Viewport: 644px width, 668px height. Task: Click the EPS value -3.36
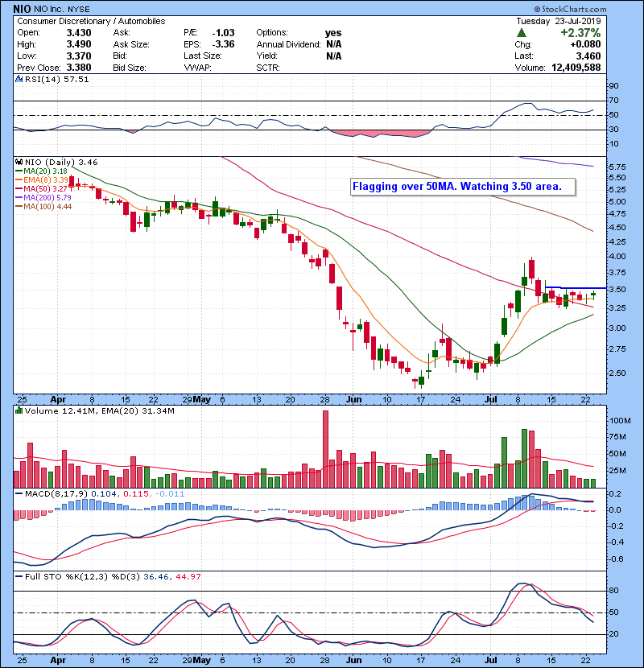tap(223, 44)
